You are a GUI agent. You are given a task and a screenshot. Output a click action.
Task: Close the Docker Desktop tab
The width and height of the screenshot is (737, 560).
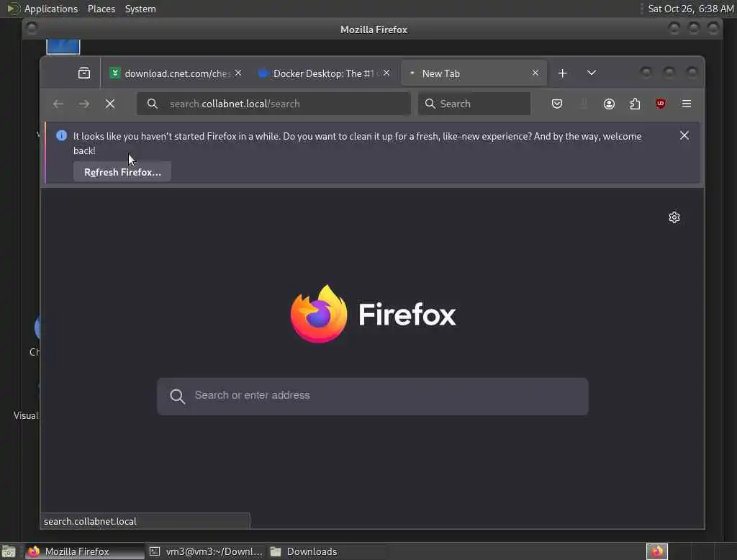(x=386, y=73)
